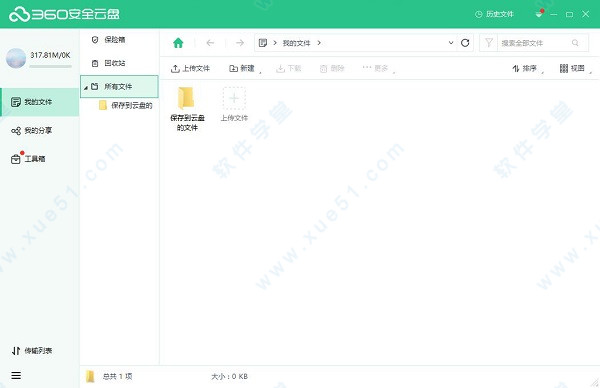
Task: Open the 保险箱 safe box
Action: point(109,40)
